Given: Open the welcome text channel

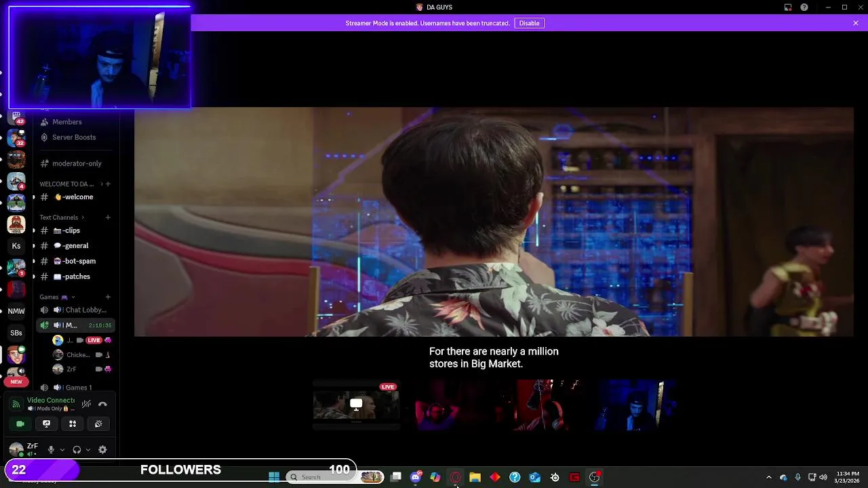Looking at the screenshot, I should [x=75, y=197].
